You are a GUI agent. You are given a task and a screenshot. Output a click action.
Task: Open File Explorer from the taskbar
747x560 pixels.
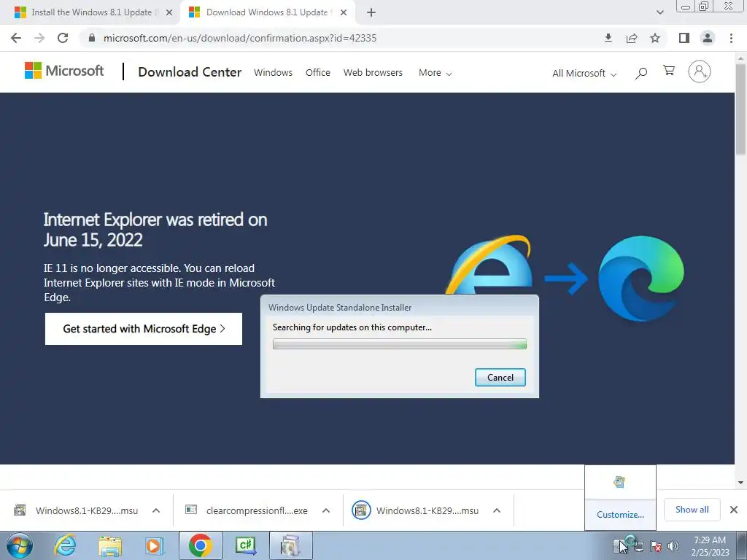coord(110,545)
